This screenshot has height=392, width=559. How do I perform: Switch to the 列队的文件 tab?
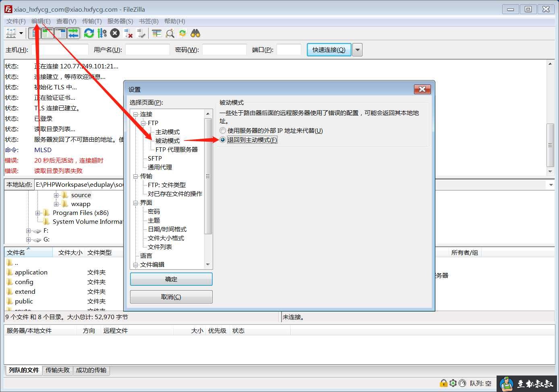coord(24,370)
